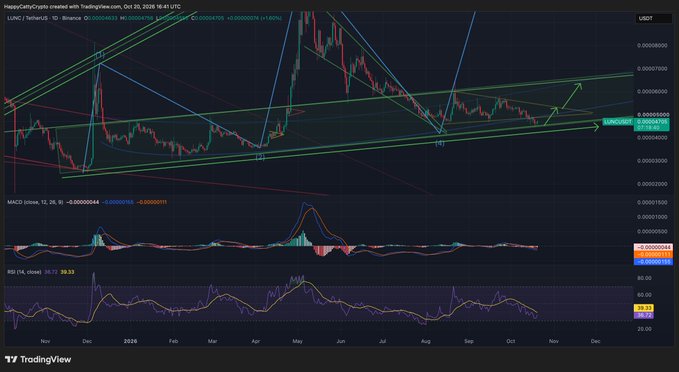Viewport: 679px width, 372px height.
Task: Click the TradingView logo at the bottom
Action: pyautogui.click(x=38, y=359)
